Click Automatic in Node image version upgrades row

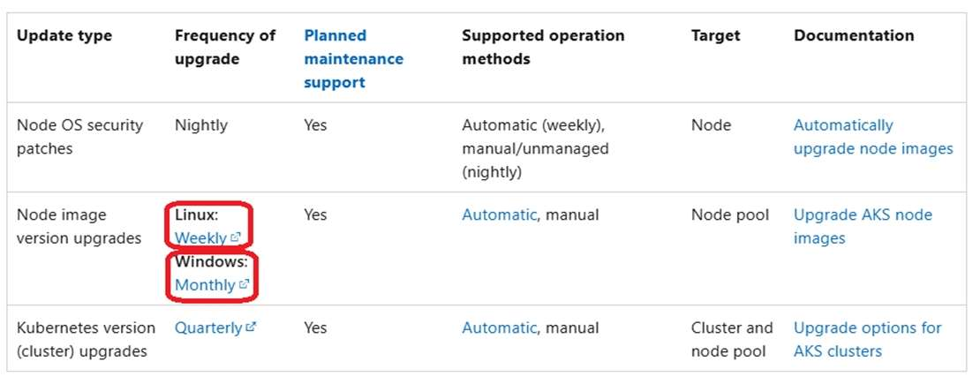(499, 215)
